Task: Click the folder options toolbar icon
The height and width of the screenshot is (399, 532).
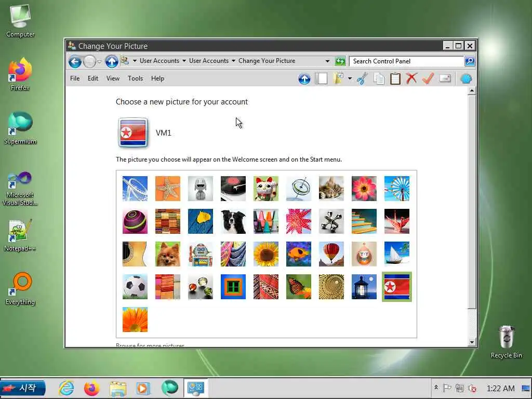Action: [x=339, y=79]
